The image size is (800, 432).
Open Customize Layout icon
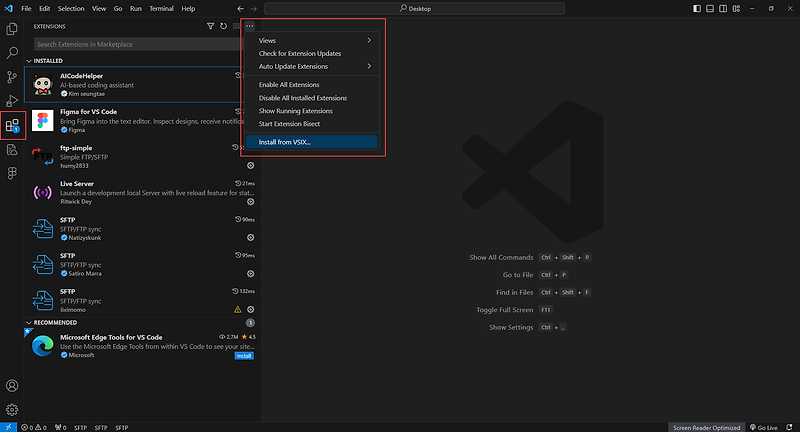[x=736, y=9]
